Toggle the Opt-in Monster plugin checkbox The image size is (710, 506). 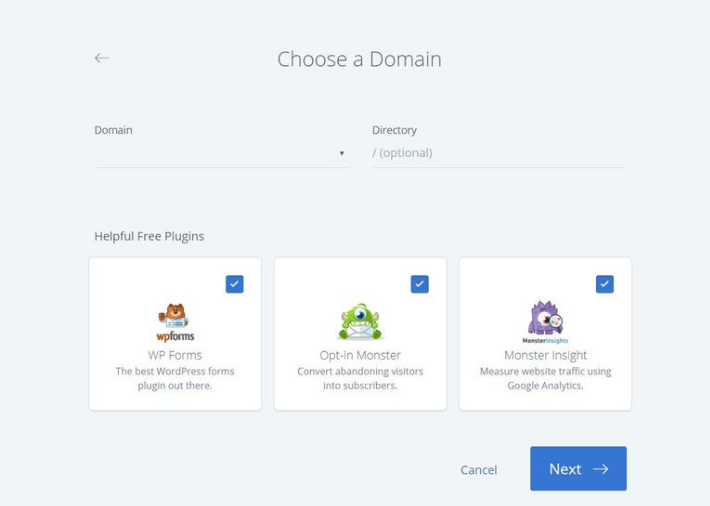[419, 284]
